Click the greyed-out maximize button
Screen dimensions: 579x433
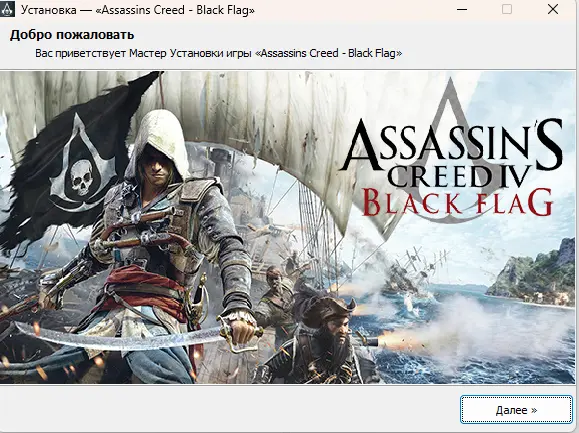point(507,9)
